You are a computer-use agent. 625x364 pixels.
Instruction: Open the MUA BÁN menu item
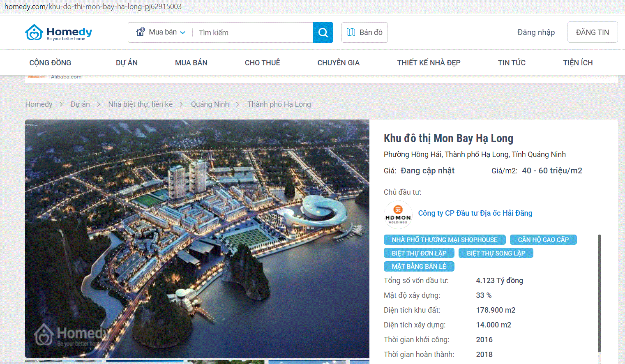click(191, 63)
